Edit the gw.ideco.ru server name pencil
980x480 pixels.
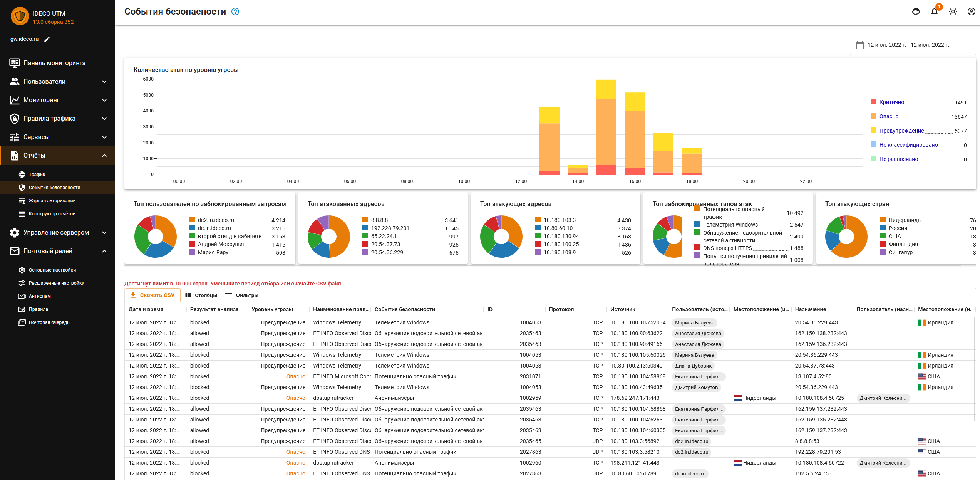[47, 39]
